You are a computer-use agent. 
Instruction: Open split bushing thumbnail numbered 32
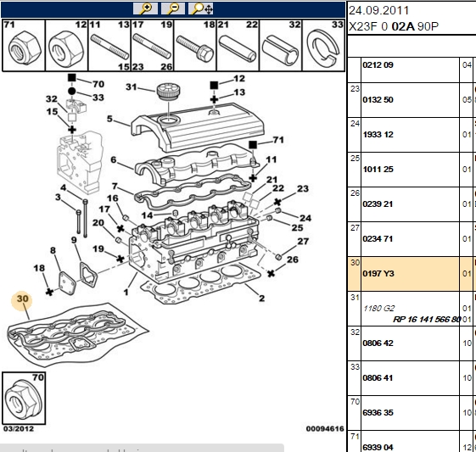pos(281,46)
